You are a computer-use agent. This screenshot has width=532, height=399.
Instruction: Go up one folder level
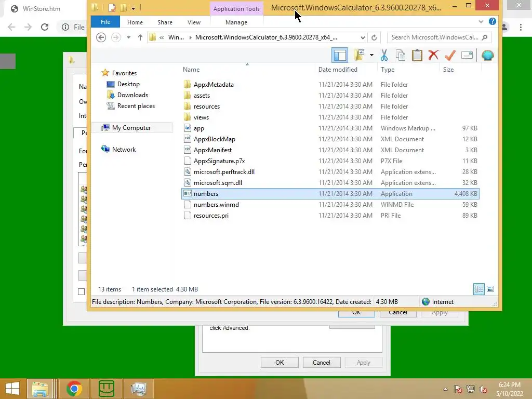[140, 37]
